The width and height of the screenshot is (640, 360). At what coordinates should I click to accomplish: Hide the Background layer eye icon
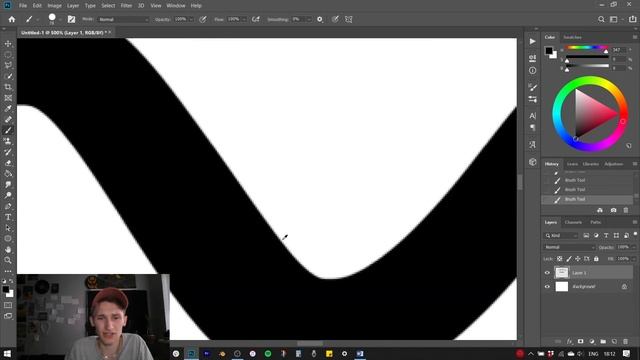click(547, 287)
